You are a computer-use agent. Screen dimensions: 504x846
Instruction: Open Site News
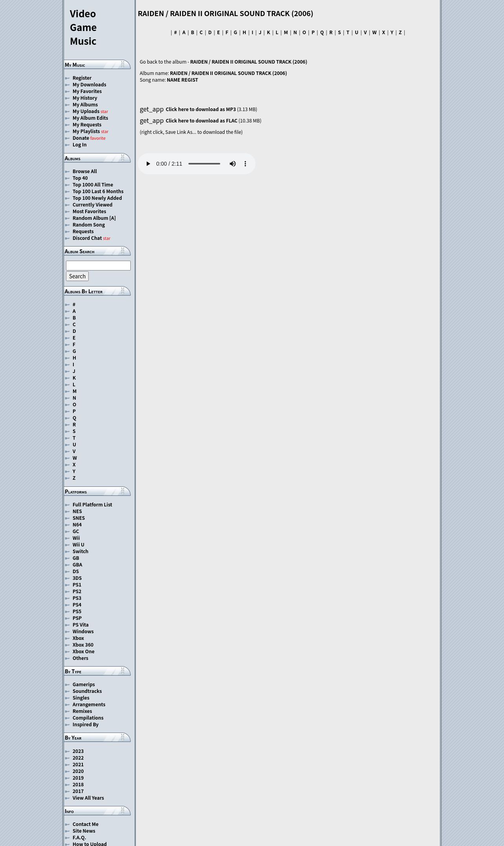pyautogui.click(x=84, y=831)
